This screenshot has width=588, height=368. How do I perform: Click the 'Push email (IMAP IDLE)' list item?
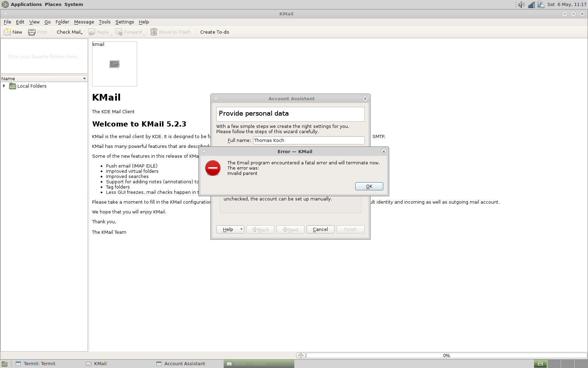(132, 166)
